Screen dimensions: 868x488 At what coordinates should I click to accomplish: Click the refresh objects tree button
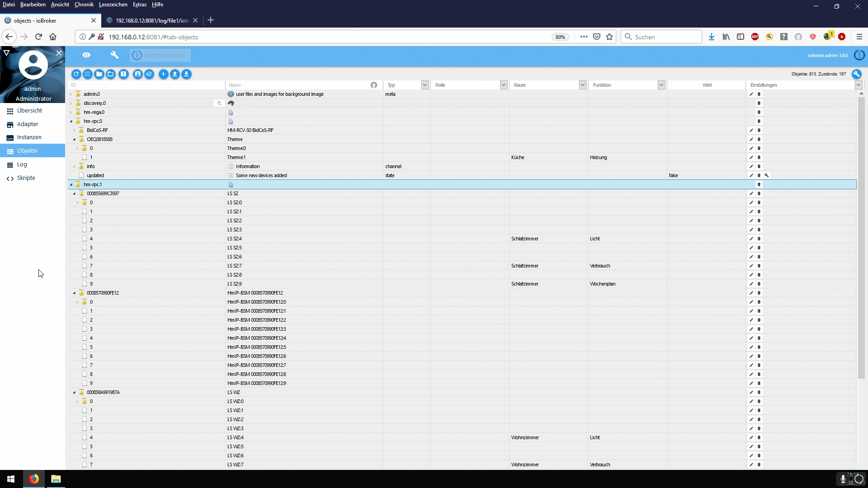pyautogui.click(x=76, y=74)
